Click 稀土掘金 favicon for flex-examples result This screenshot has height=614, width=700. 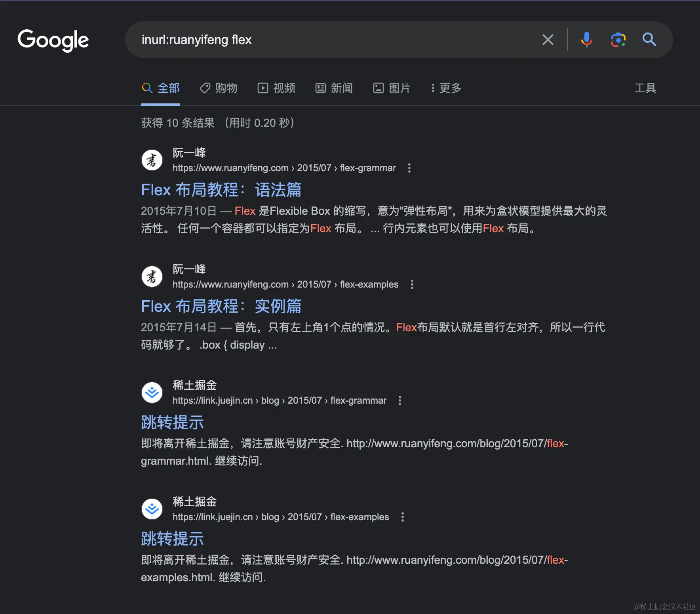point(152,509)
